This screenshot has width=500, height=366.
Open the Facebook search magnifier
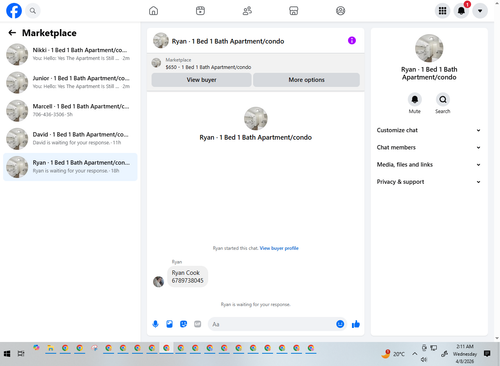click(x=33, y=11)
